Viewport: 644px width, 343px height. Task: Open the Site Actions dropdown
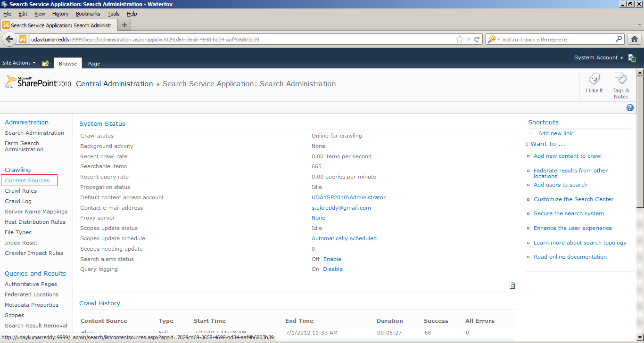pyautogui.click(x=19, y=63)
